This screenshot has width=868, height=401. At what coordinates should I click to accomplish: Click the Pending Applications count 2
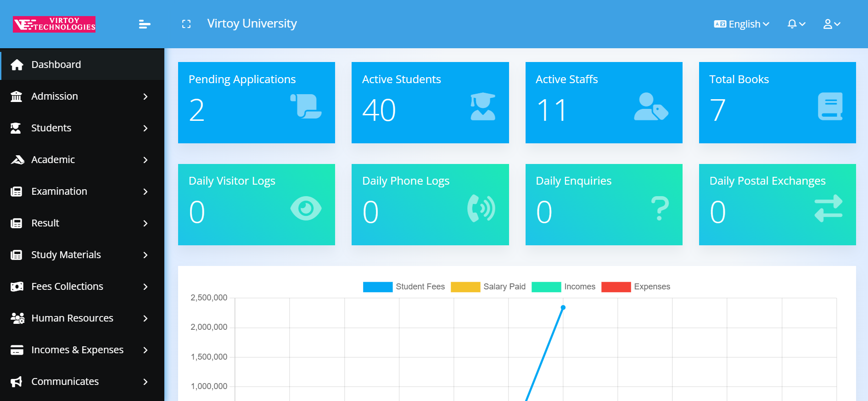click(x=196, y=111)
